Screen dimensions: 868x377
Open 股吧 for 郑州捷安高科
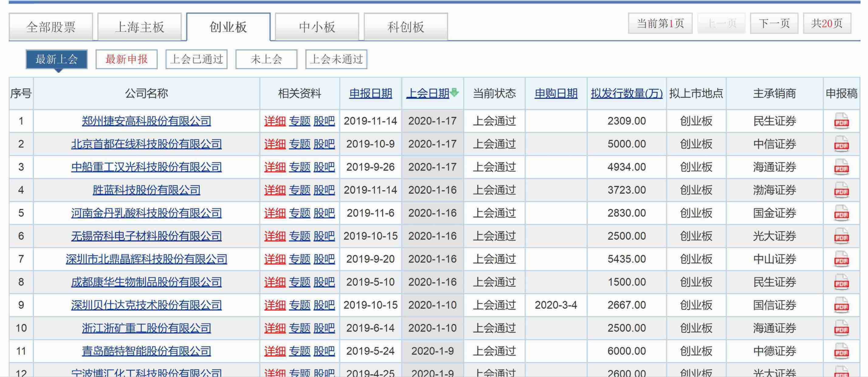coord(324,121)
